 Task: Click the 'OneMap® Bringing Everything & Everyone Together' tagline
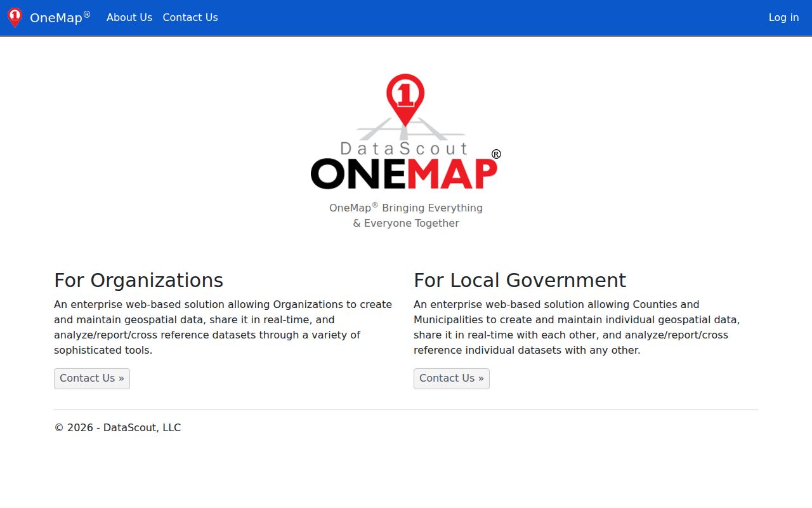[406, 215]
